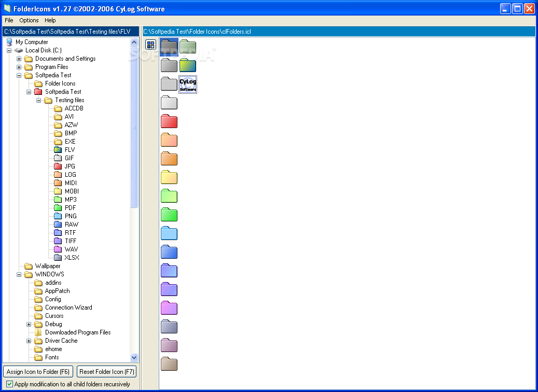
Task: Click the Local Disk (C:) drive icon
Action: pos(19,50)
